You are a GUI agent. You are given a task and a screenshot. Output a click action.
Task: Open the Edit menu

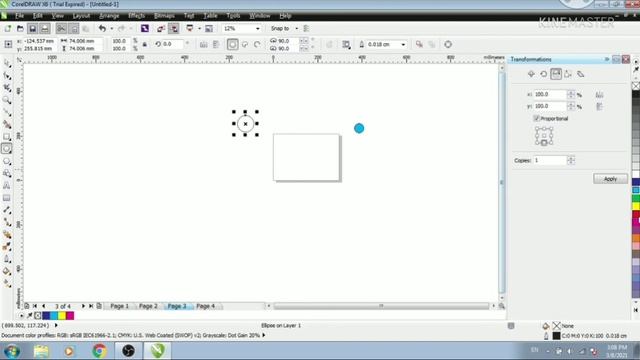coord(38,16)
